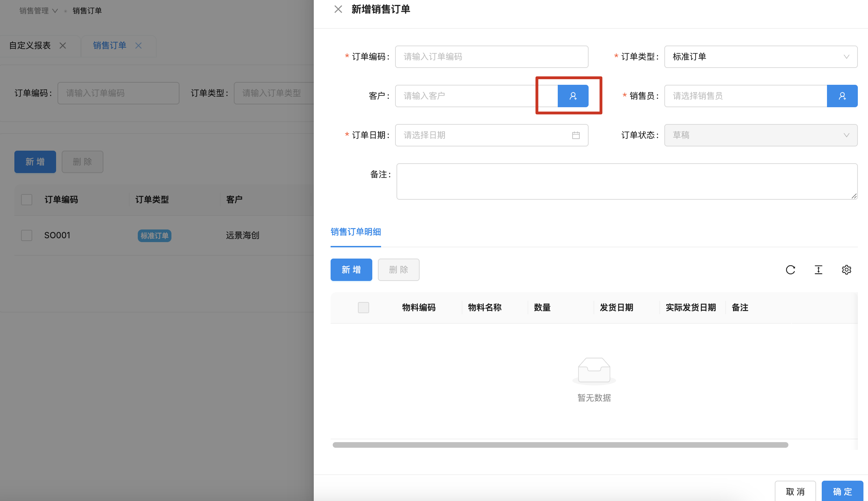The image size is (868, 501).
Task: Select the checkbox for order SO001
Action: click(27, 235)
